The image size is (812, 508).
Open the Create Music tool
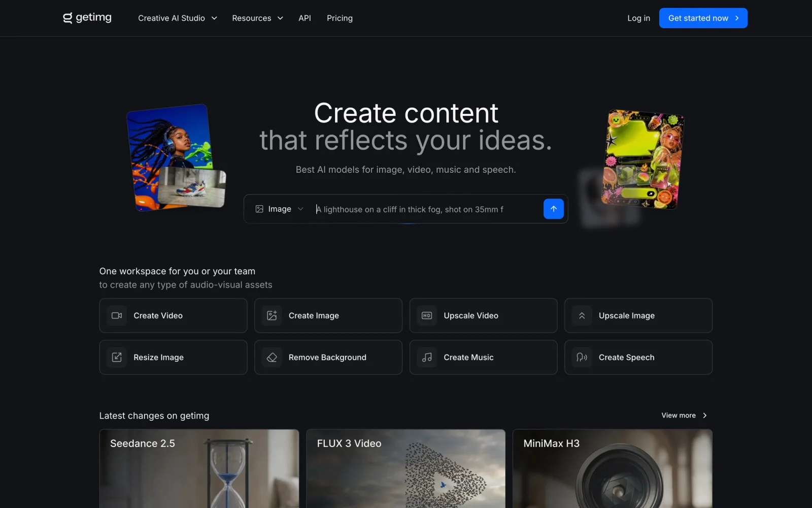[483, 357]
